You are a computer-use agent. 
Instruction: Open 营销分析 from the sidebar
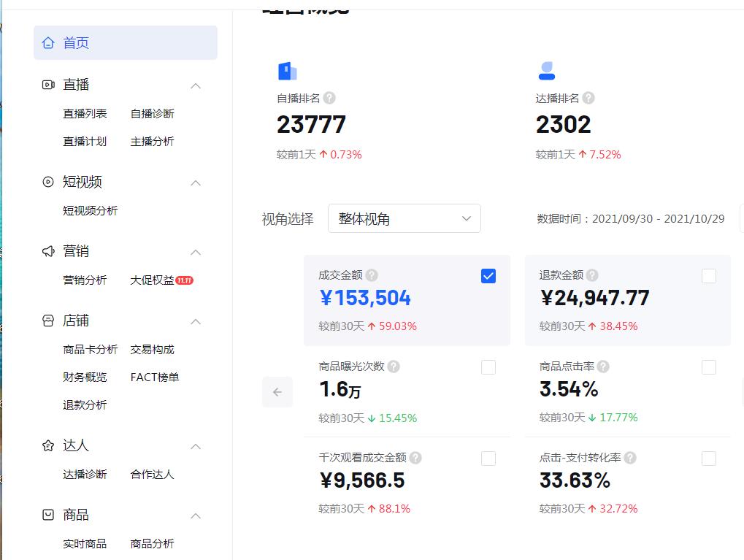[85, 280]
